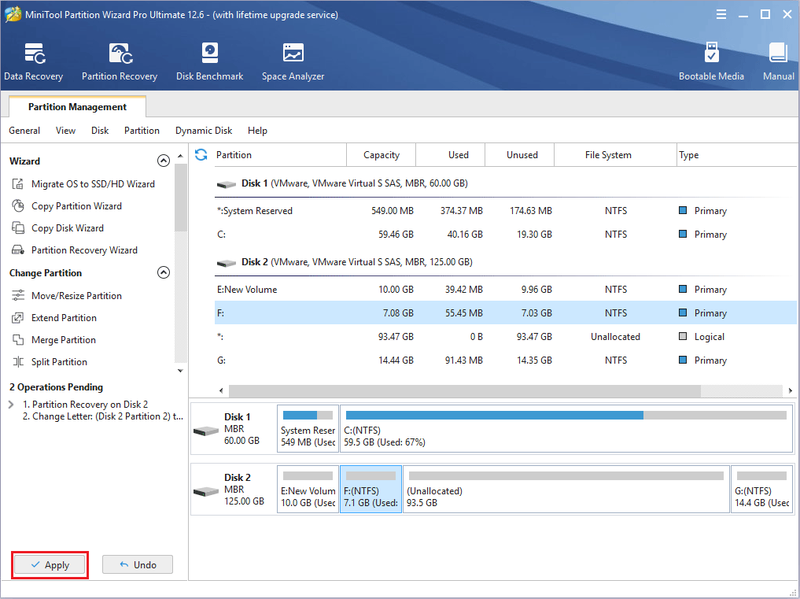Open the Dynamic Disk menu
Image resolution: width=800 pixels, height=599 pixels.
[204, 131]
